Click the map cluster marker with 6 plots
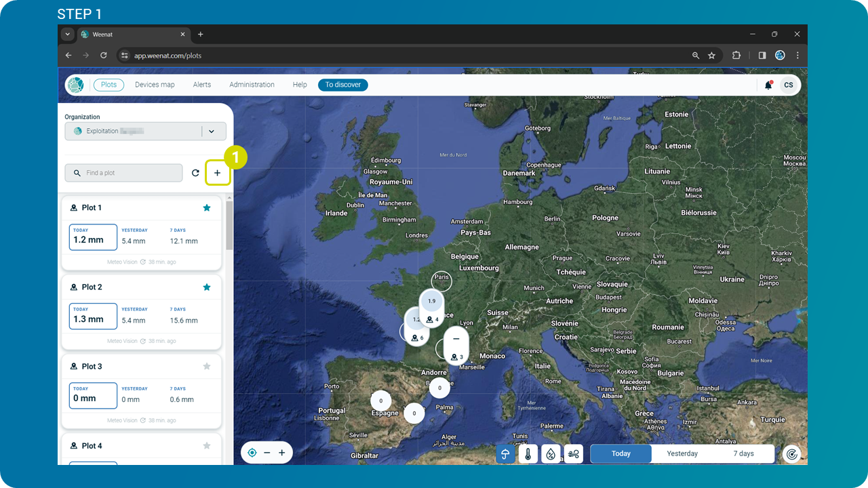This screenshot has height=488, width=868. pyautogui.click(x=417, y=325)
